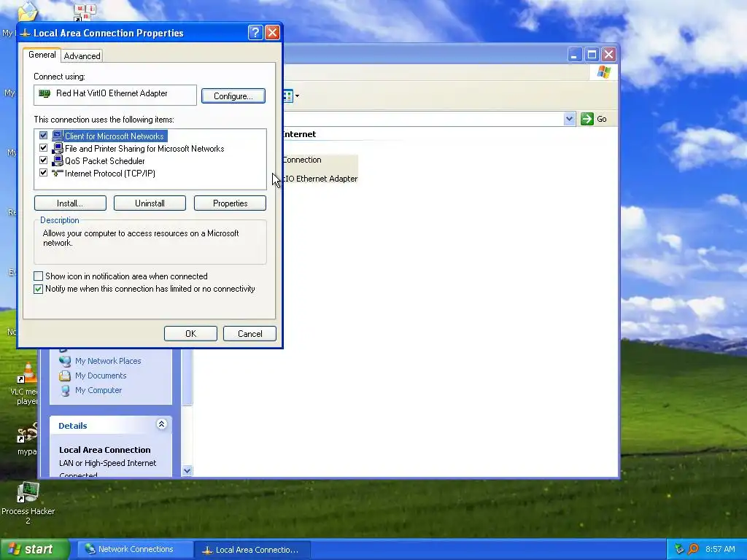Viewport: 747px width, 560px height.
Task: Open the Views button dropdown arrow
Action: [298, 96]
